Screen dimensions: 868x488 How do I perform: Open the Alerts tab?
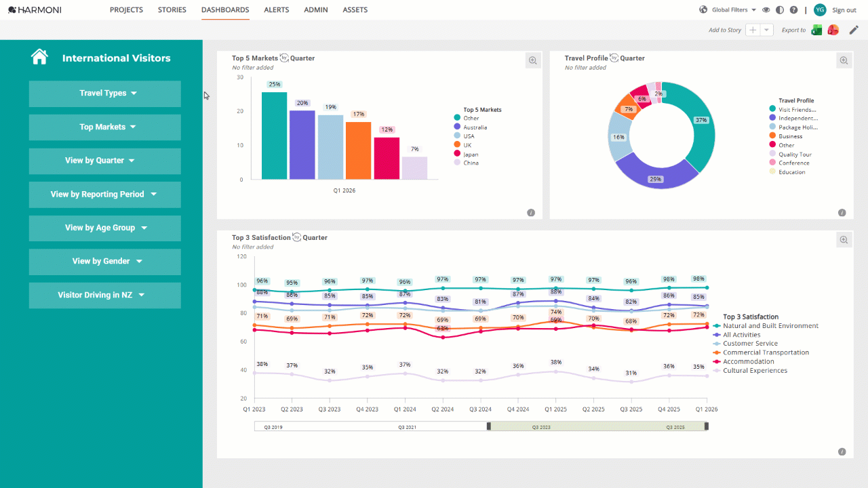(x=276, y=9)
